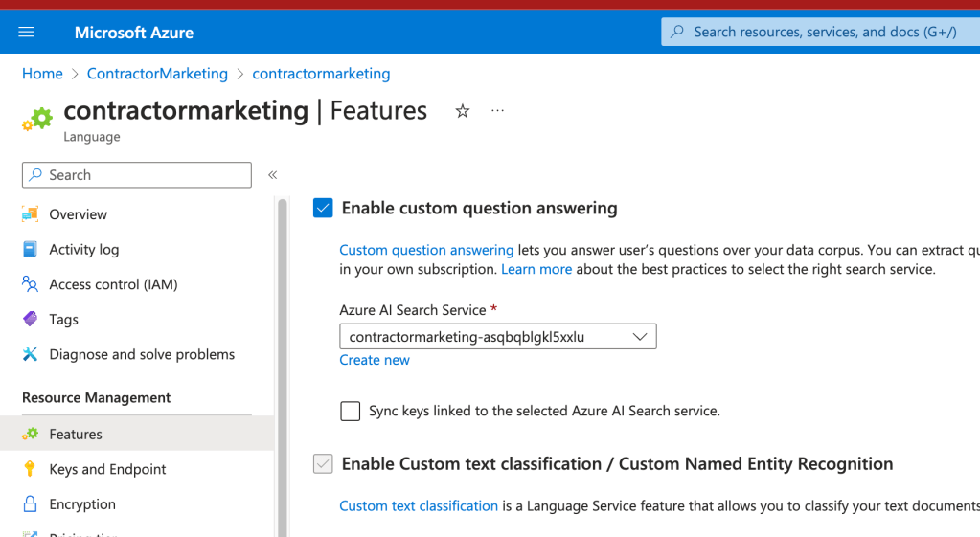The image size is (980, 537).
Task: Click the purple Tags icon
Action: coord(30,319)
